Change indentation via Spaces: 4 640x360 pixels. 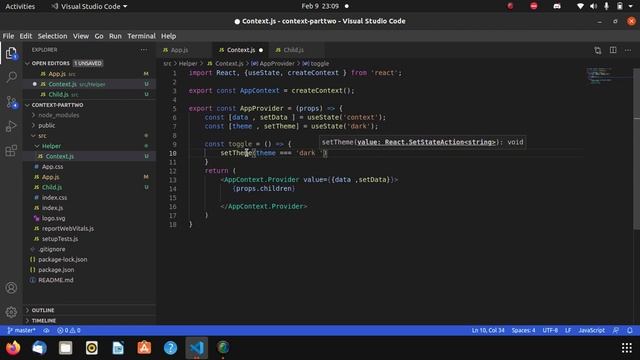click(523, 330)
